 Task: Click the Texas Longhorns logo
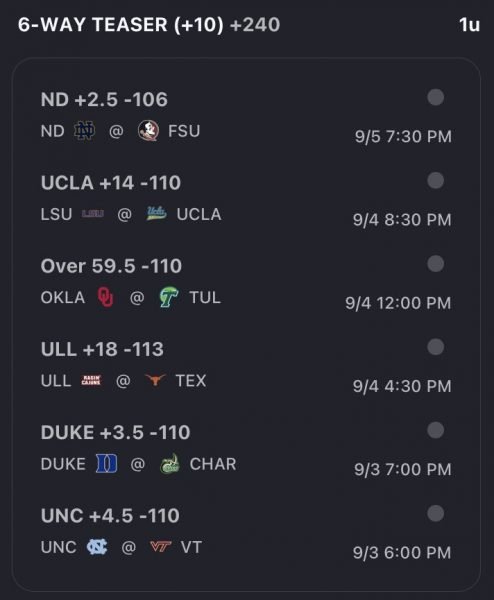point(155,380)
